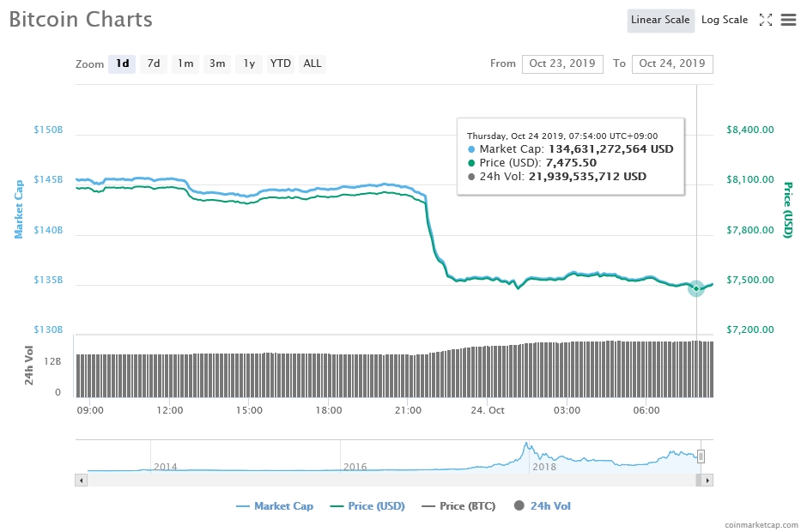Select the 7d zoom range

click(154, 63)
